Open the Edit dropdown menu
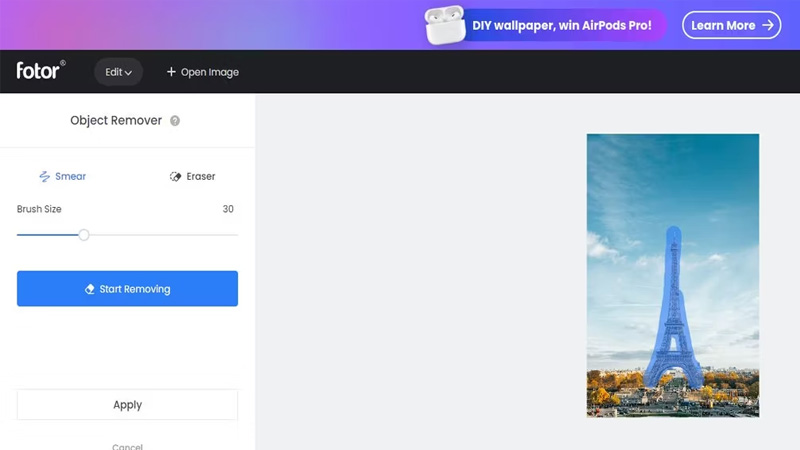Viewport: 800px width, 450px height. click(118, 72)
